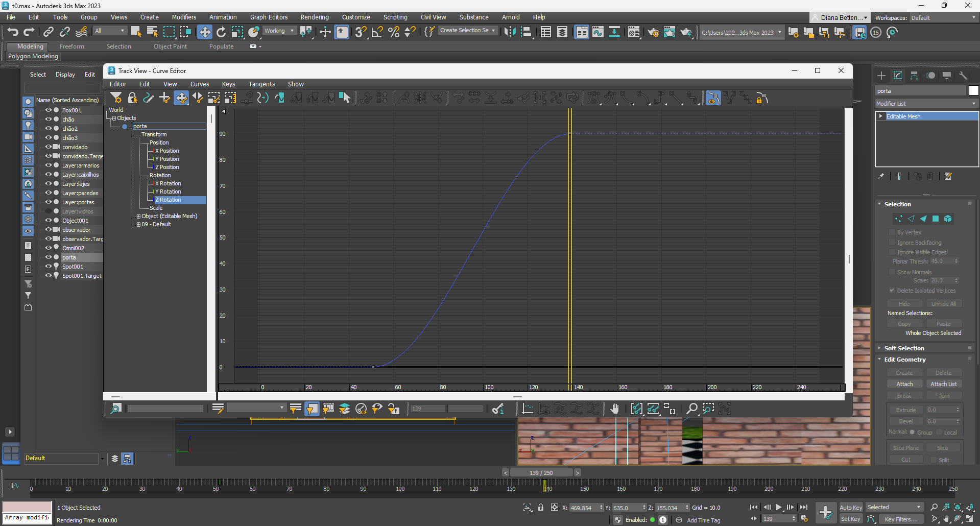Image resolution: width=980 pixels, height=526 pixels.
Task: Click the Move Keys tool in Curve Editor
Action: point(181,98)
